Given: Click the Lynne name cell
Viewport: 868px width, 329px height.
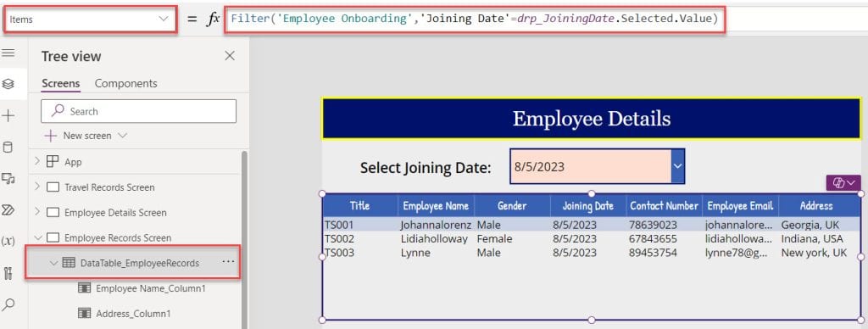Looking at the screenshot, I should click(x=415, y=253).
